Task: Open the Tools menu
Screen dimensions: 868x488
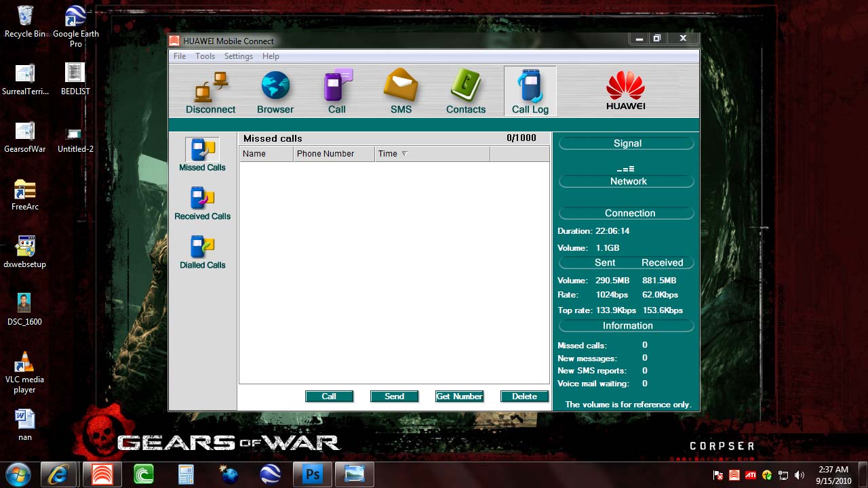Action: 205,56
